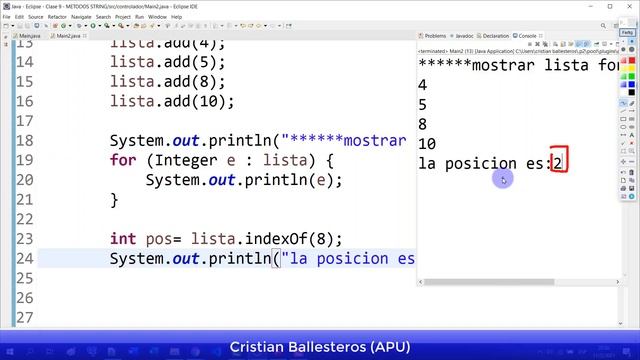Viewport: 640px width, 360px height.
Task: Click the Clear Console icon
Action: tap(556, 44)
